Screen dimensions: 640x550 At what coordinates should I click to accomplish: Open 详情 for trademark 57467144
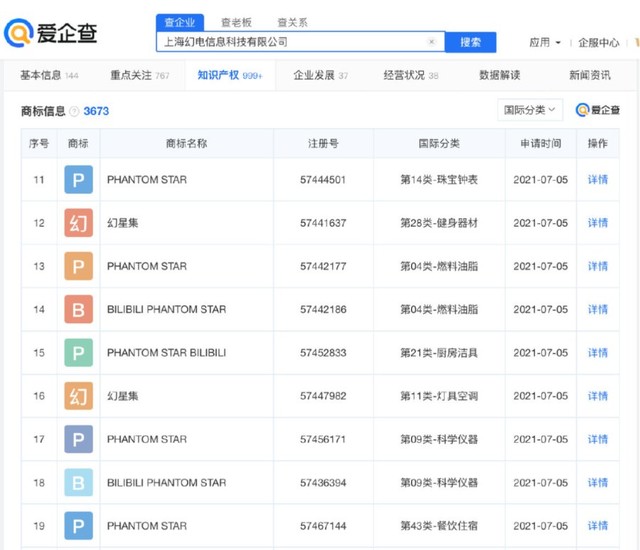coord(598,526)
